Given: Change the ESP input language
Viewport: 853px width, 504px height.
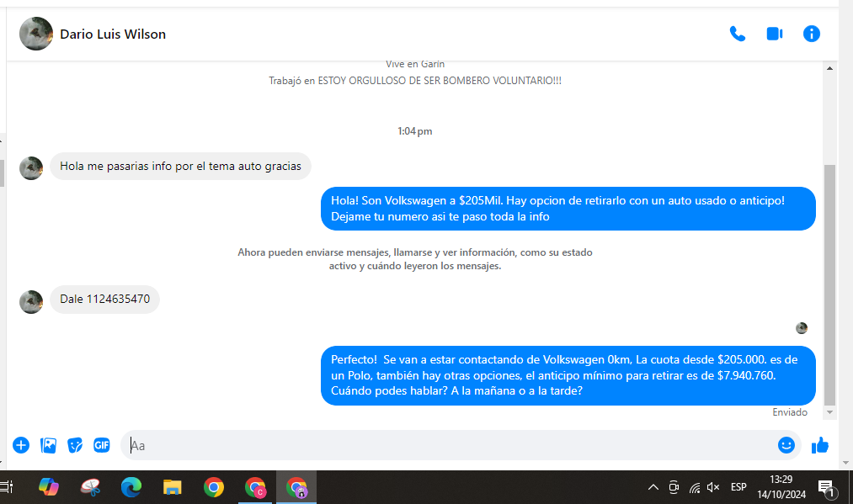Looking at the screenshot, I should pyautogui.click(x=738, y=487).
